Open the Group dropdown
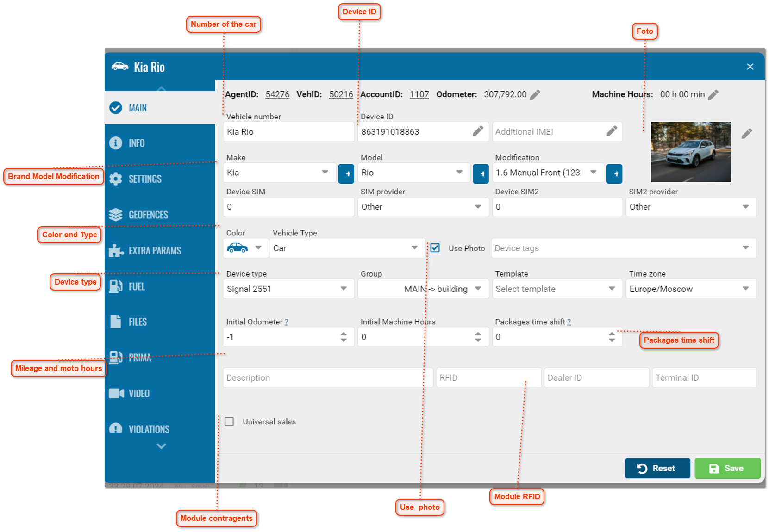The height and width of the screenshot is (532, 769). 423,289
